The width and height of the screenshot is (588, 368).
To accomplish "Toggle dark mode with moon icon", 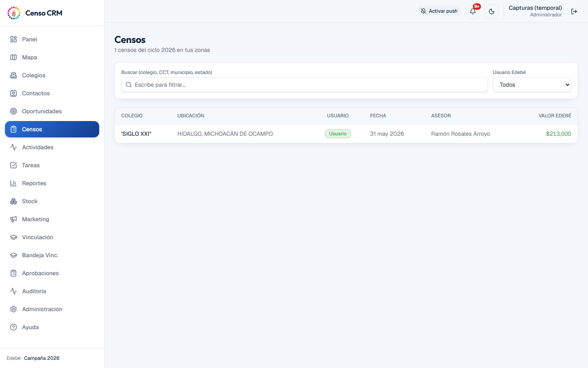I will (x=492, y=11).
